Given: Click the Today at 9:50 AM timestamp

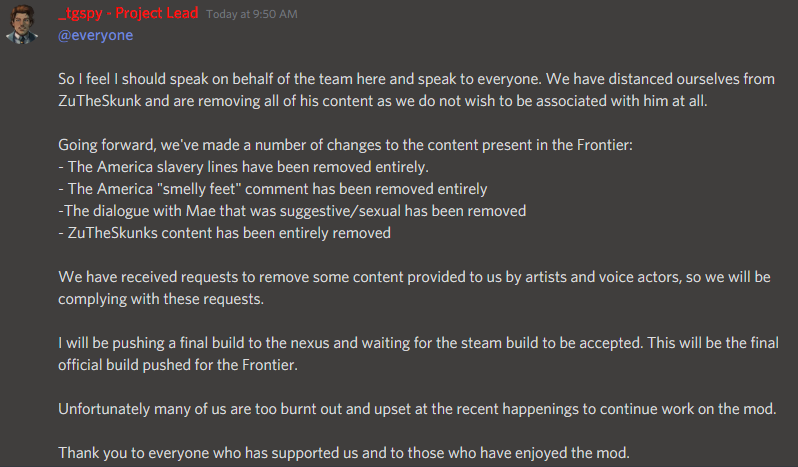Looking at the screenshot, I should (x=252, y=14).
